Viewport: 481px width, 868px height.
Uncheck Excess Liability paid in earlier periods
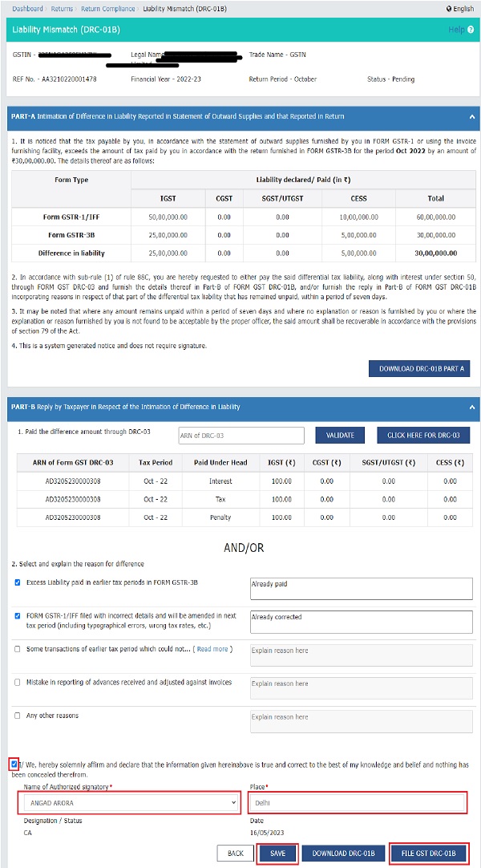pyautogui.click(x=18, y=582)
